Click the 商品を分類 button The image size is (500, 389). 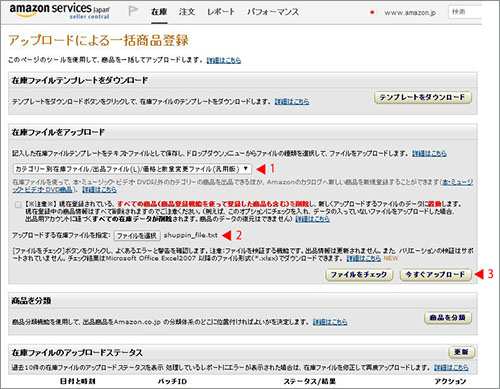[x=448, y=318]
